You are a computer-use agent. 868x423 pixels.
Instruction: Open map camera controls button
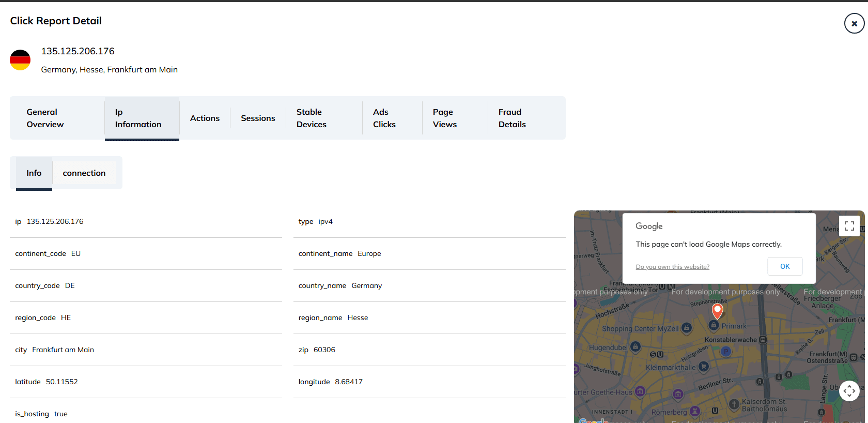(x=849, y=391)
